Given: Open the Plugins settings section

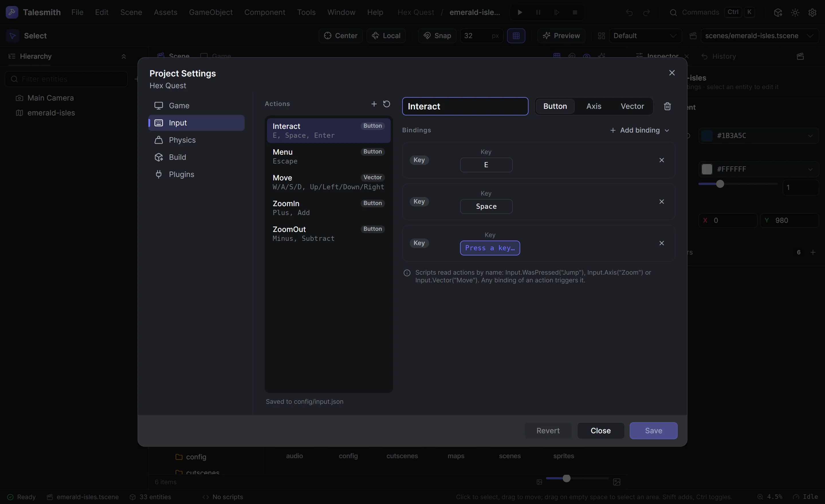Looking at the screenshot, I should pyautogui.click(x=197, y=174).
